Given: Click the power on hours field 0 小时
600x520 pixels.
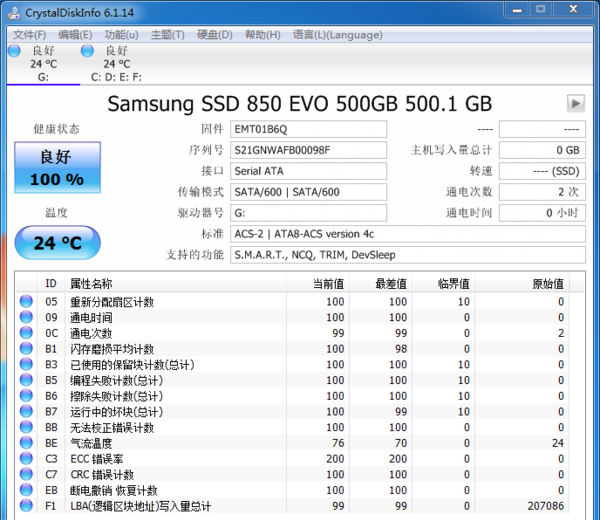Looking at the screenshot, I should pyautogui.click(x=542, y=213).
